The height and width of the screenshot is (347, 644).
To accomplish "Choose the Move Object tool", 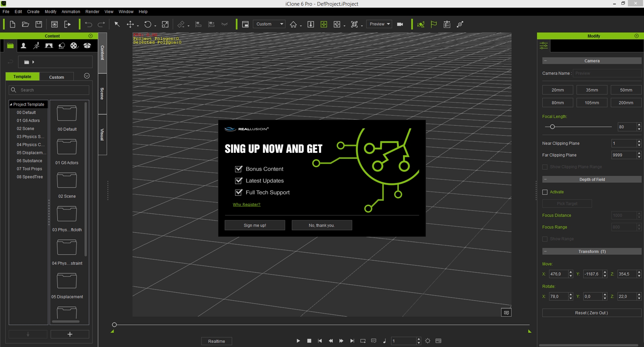I will [x=130, y=24].
